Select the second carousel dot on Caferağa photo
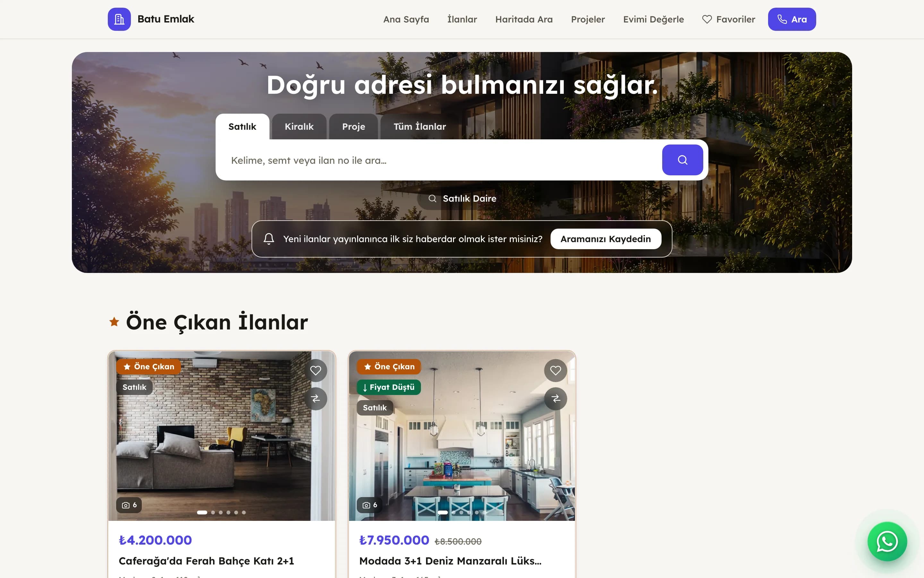This screenshot has height=578, width=924. (213, 512)
